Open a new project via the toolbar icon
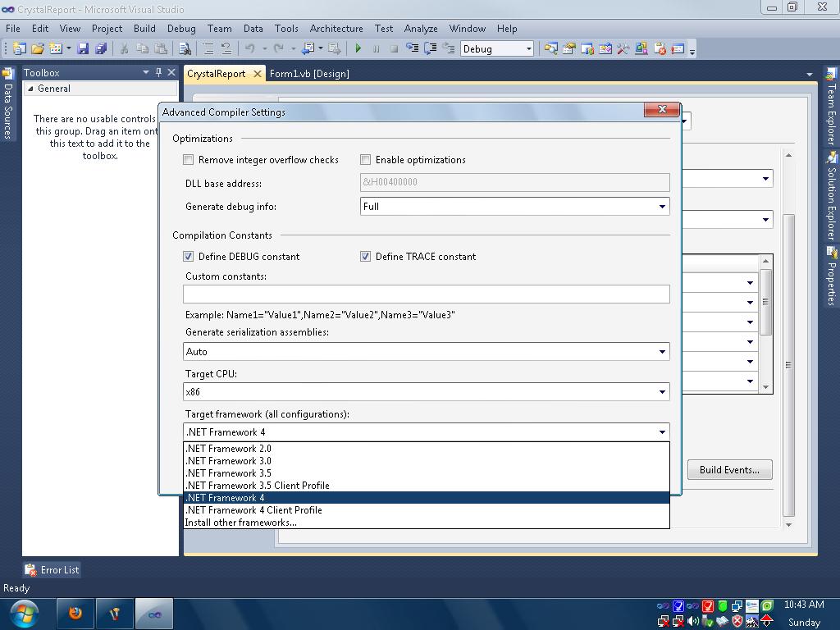Image resolution: width=840 pixels, height=630 pixels. 21,48
